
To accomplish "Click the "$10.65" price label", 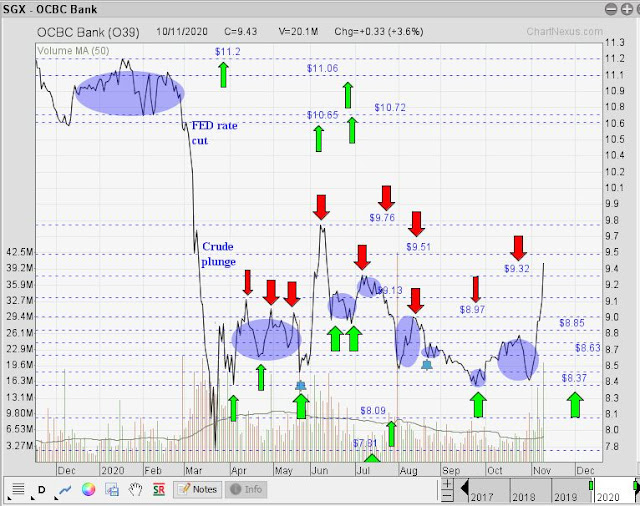I will (322, 115).
